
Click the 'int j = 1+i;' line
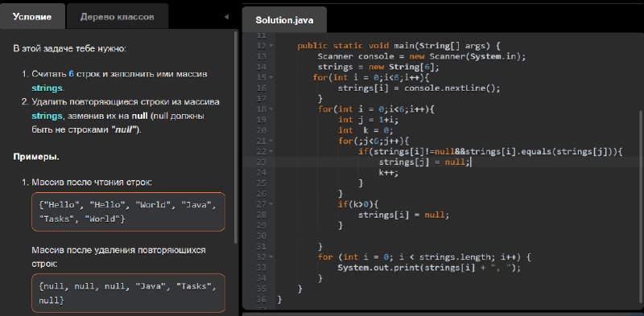point(368,120)
